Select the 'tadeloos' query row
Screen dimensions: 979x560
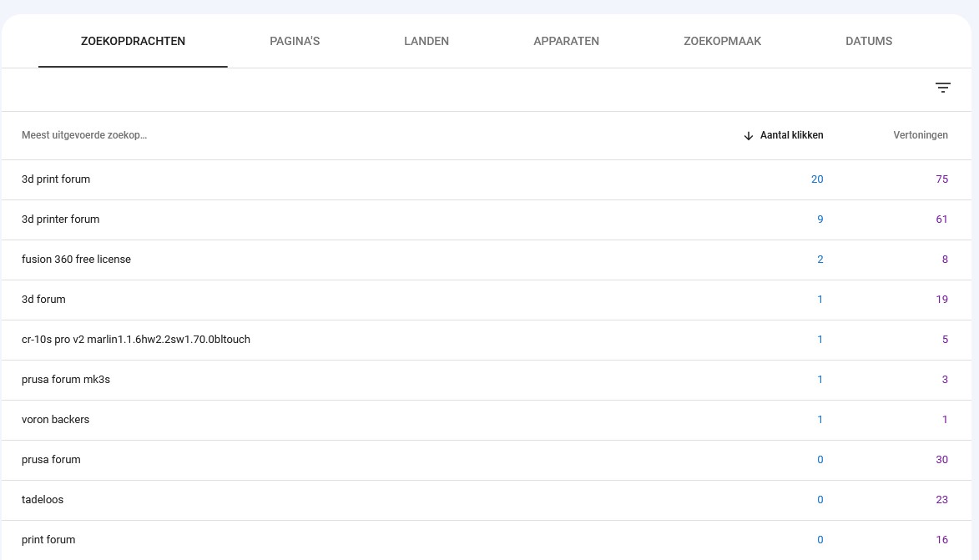(x=43, y=500)
